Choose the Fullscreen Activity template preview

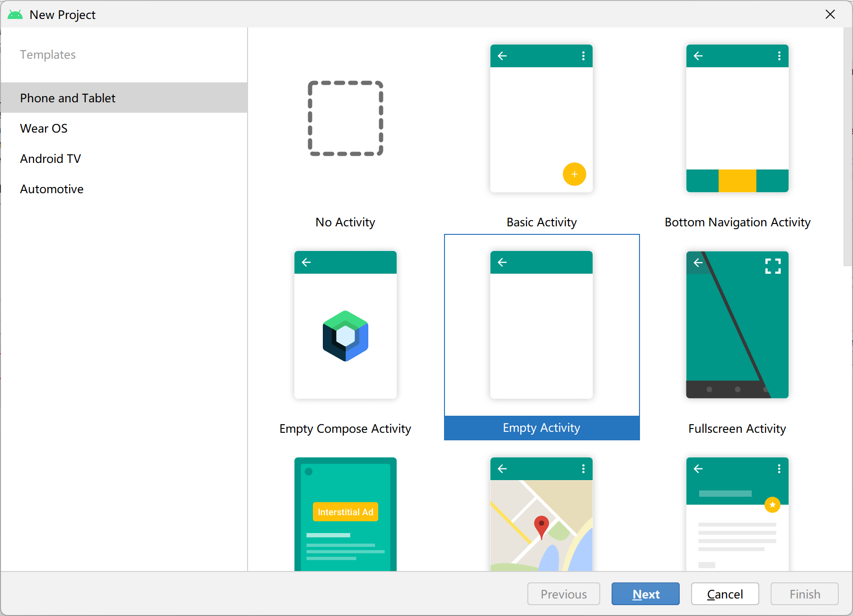coord(737,325)
